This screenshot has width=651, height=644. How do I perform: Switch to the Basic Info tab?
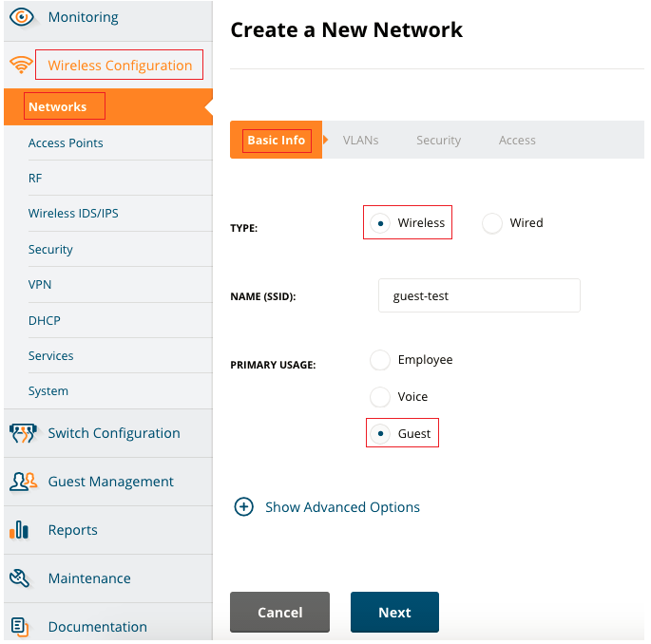(277, 140)
